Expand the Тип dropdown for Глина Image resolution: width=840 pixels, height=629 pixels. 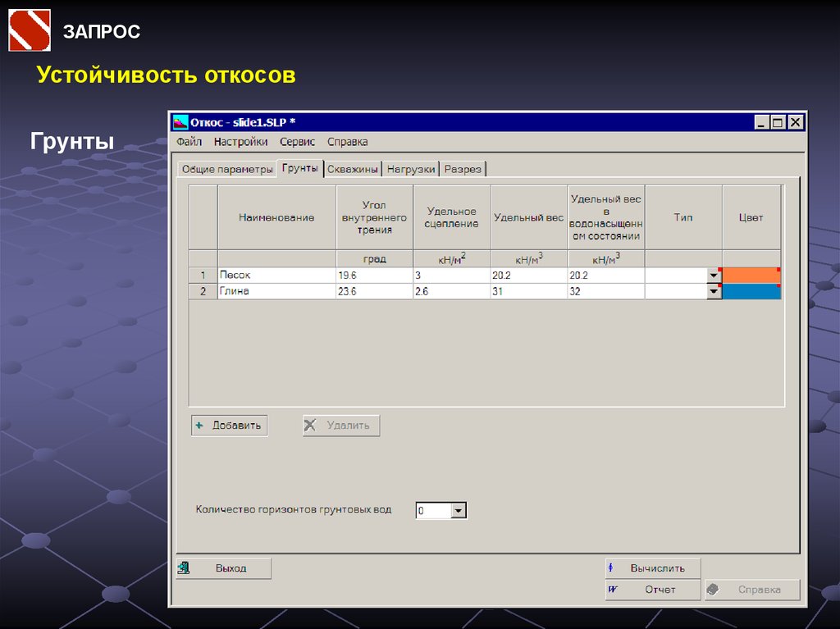pyautogui.click(x=714, y=291)
